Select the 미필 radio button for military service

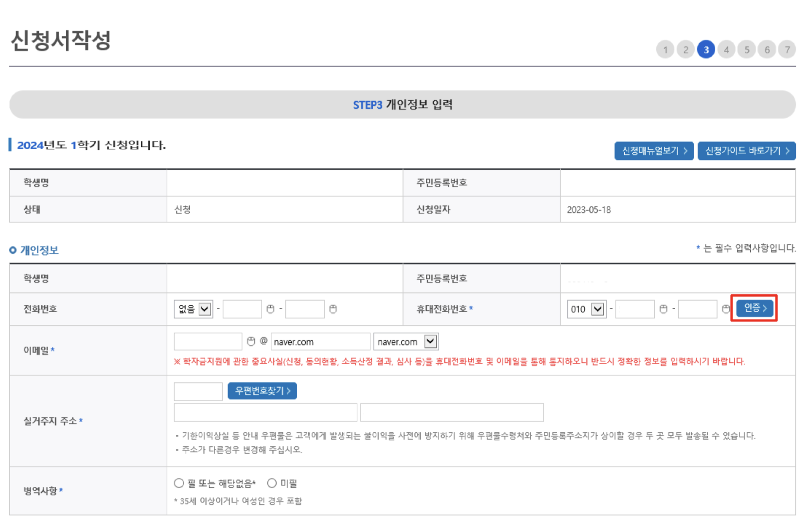click(271, 482)
